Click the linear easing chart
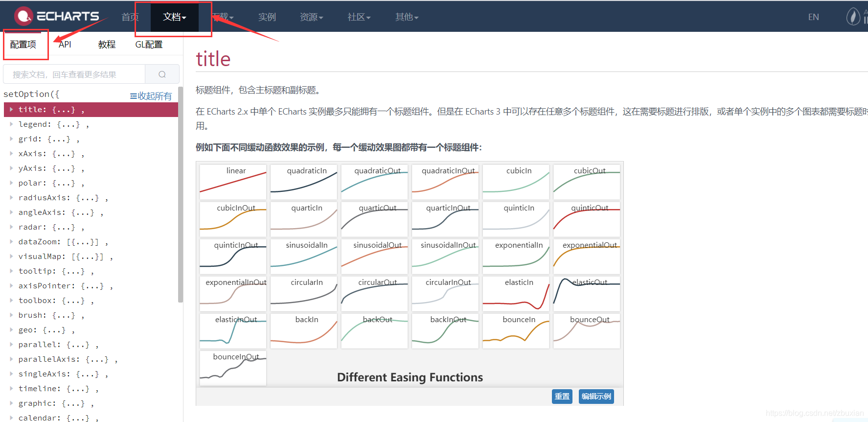 tap(233, 182)
